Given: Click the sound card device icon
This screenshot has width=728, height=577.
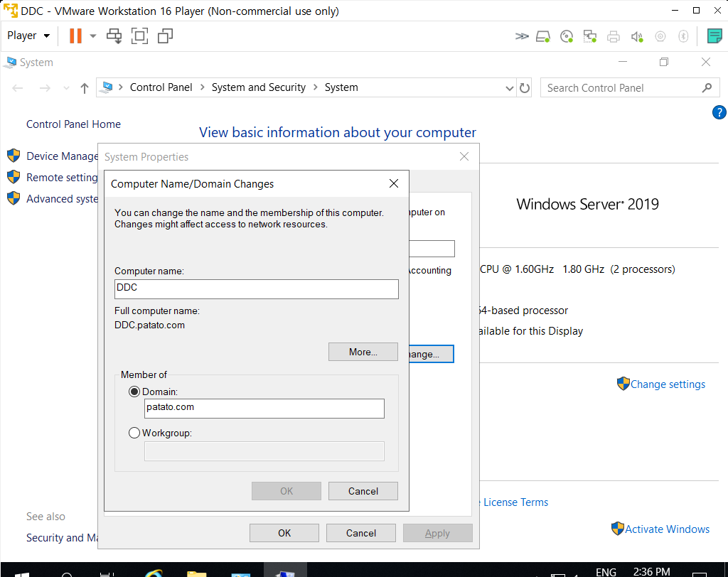Looking at the screenshot, I should tap(637, 36).
